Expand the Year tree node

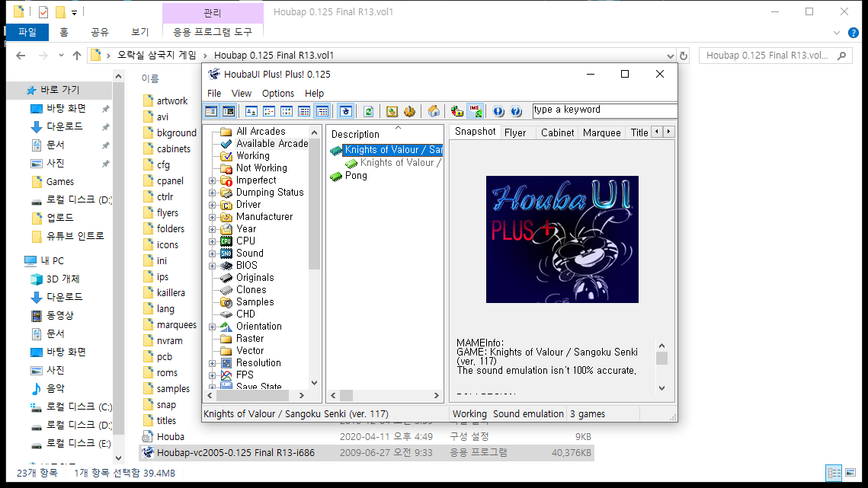pos(212,229)
